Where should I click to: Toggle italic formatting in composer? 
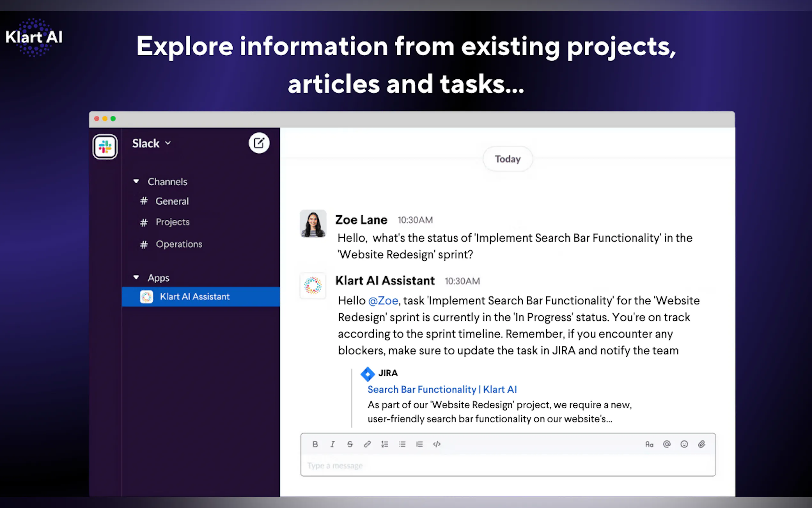pos(332,444)
